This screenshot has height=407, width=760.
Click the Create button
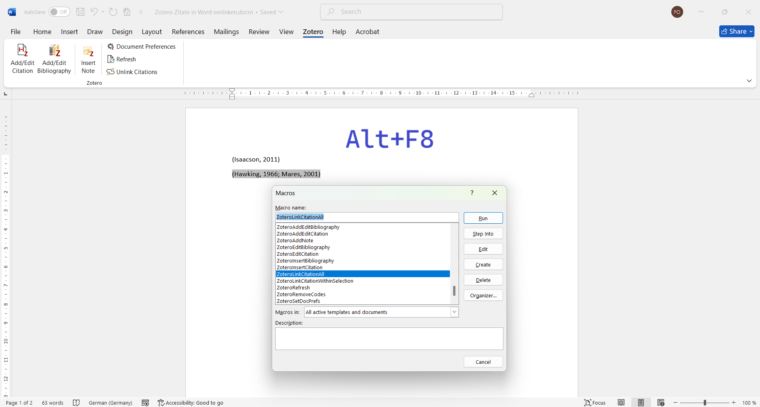[x=483, y=265]
